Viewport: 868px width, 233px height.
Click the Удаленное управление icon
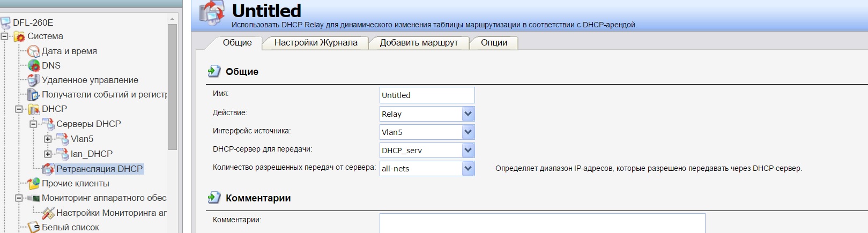pos(34,80)
